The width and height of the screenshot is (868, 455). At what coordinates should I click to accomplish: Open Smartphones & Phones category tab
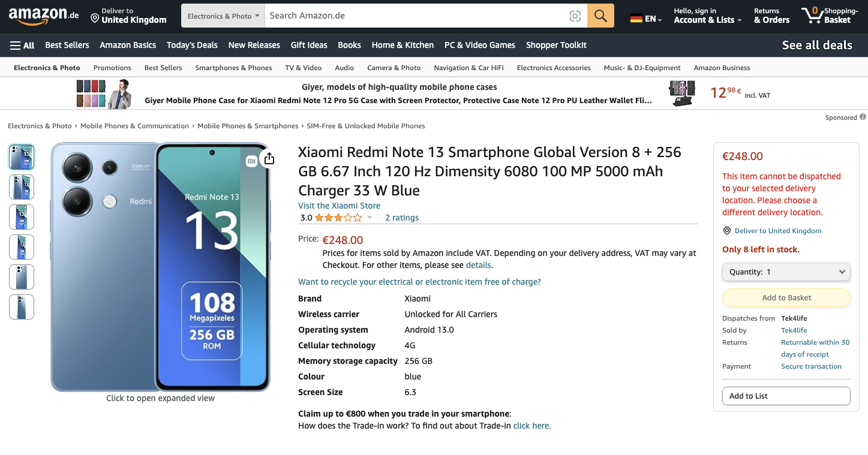233,68
